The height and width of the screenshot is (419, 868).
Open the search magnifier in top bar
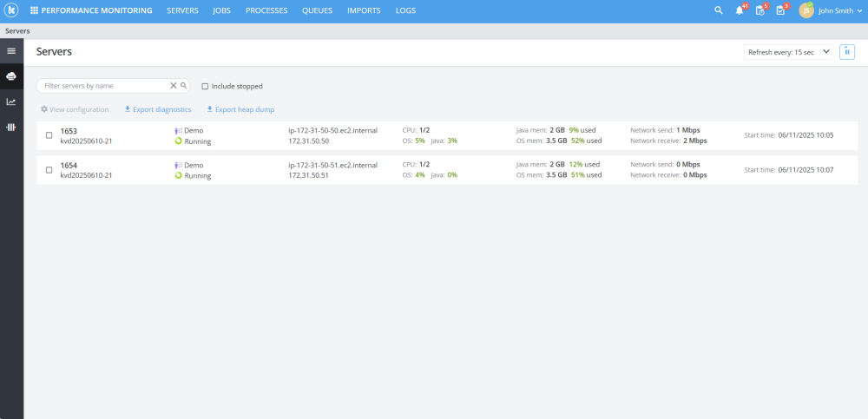coord(719,10)
